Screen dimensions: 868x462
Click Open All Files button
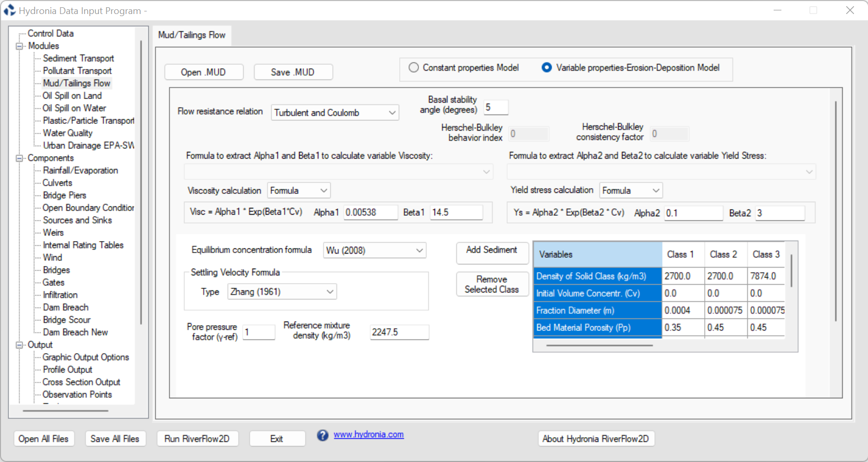click(x=44, y=439)
